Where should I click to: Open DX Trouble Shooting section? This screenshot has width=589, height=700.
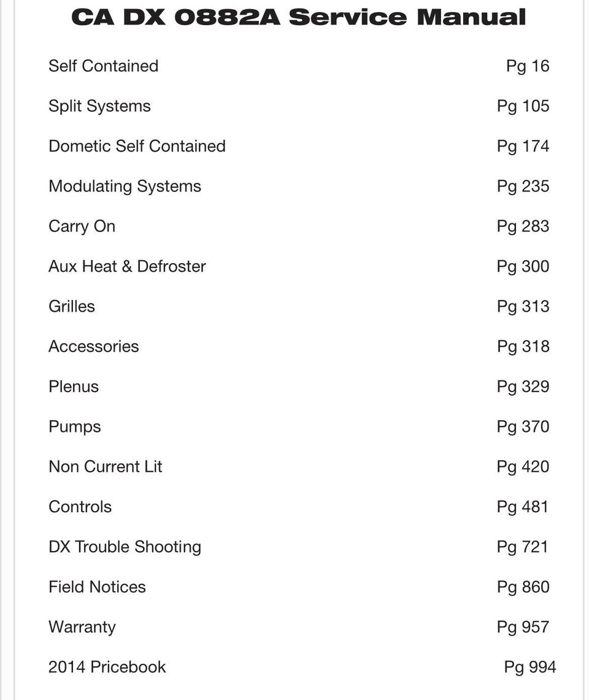click(125, 547)
